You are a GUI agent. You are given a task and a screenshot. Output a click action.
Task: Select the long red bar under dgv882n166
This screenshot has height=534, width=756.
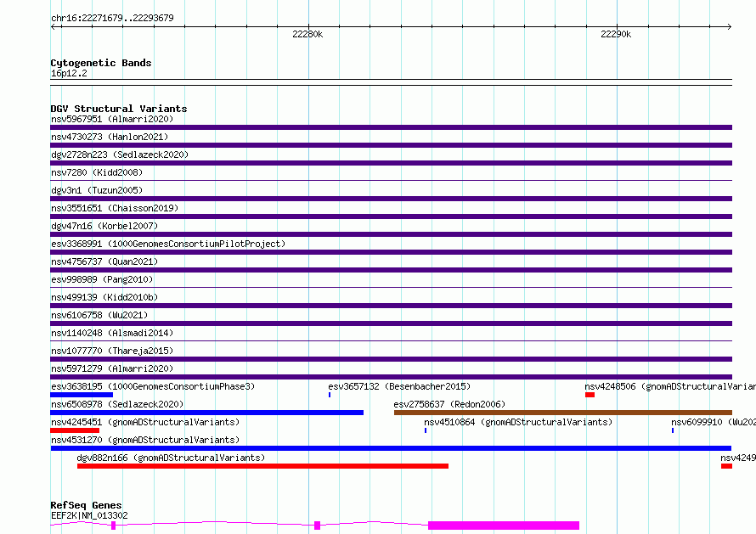262,466
